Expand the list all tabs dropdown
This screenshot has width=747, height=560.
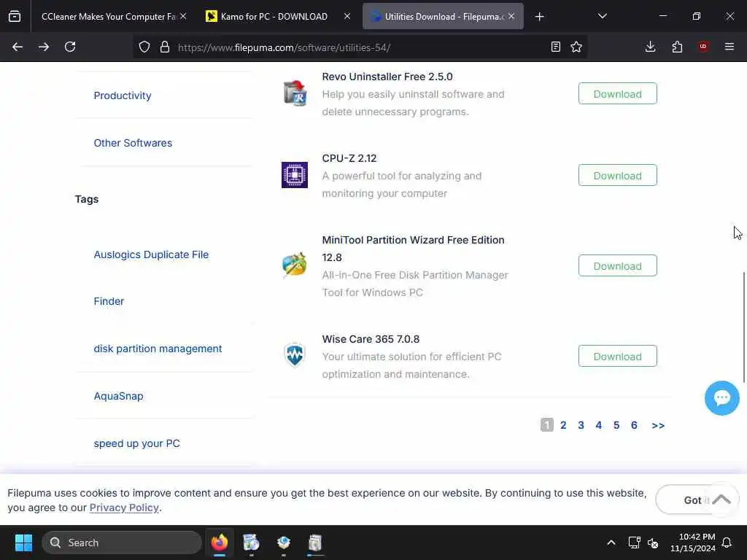(x=602, y=16)
